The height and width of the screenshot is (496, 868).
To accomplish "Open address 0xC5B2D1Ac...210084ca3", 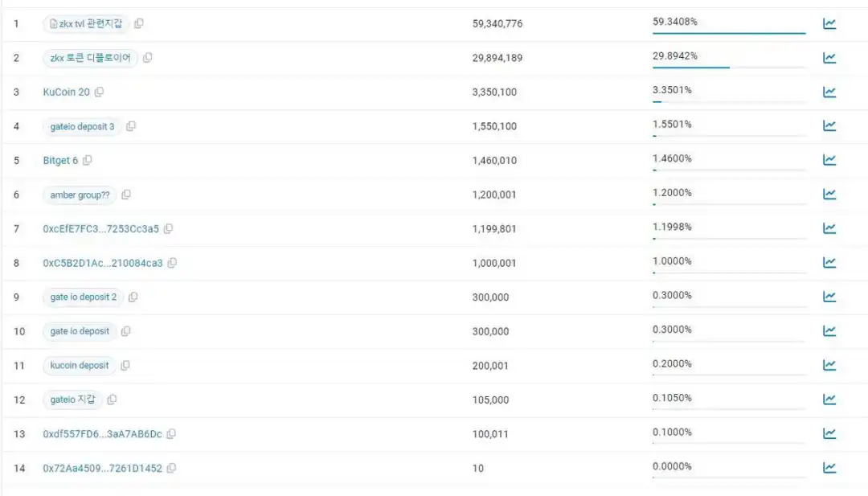I will [102, 263].
